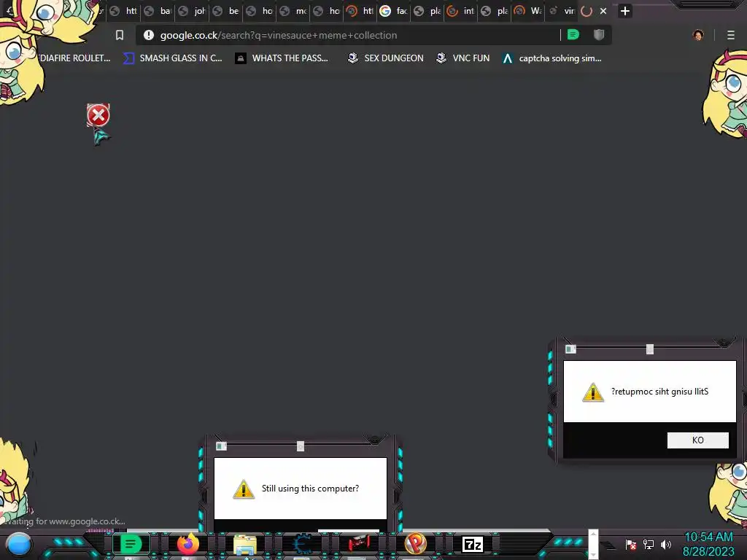This screenshot has width=747, height=560.
Task: Switch to the 'htt' tab with globe icon
Action: [x=123, y=11]
